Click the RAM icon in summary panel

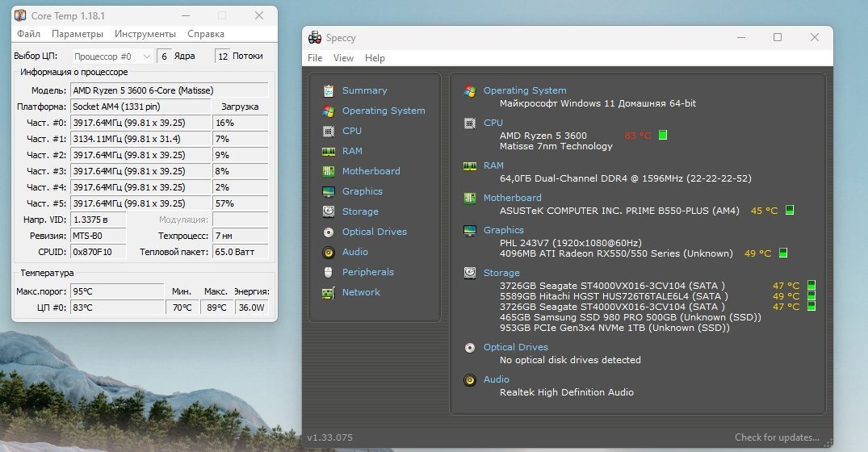click(x=469, y=166)
